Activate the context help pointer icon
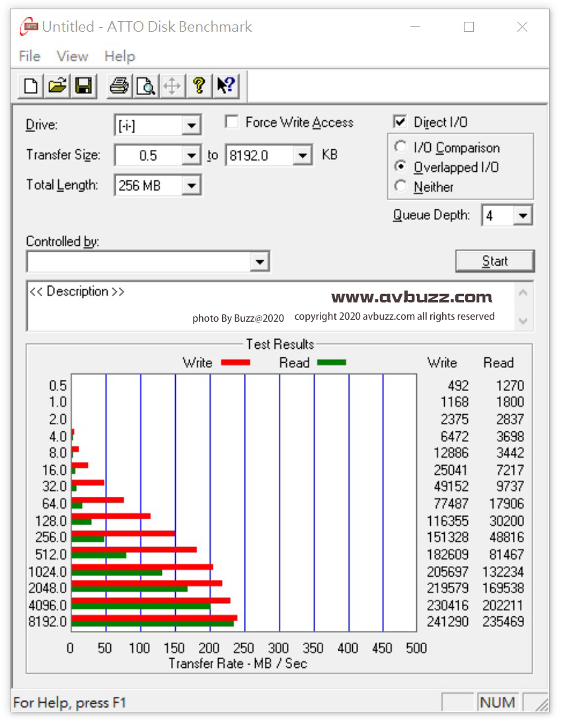The width and height of the screenshot is (563, 728). (x=226, y=86)
